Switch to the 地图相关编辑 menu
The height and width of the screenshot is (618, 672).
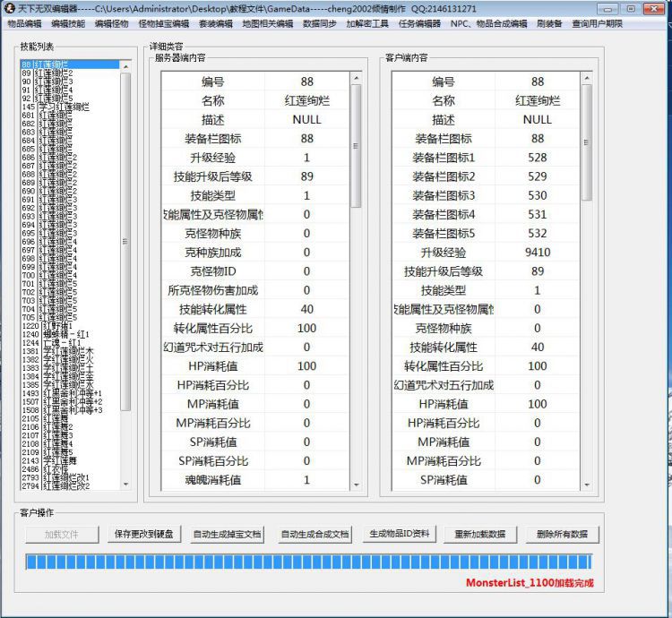coord(267,24)
